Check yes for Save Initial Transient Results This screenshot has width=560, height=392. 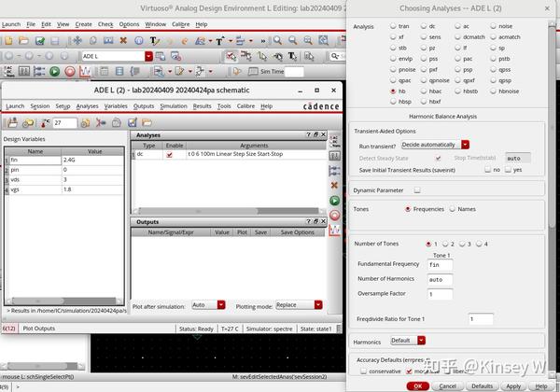(508, 170)
